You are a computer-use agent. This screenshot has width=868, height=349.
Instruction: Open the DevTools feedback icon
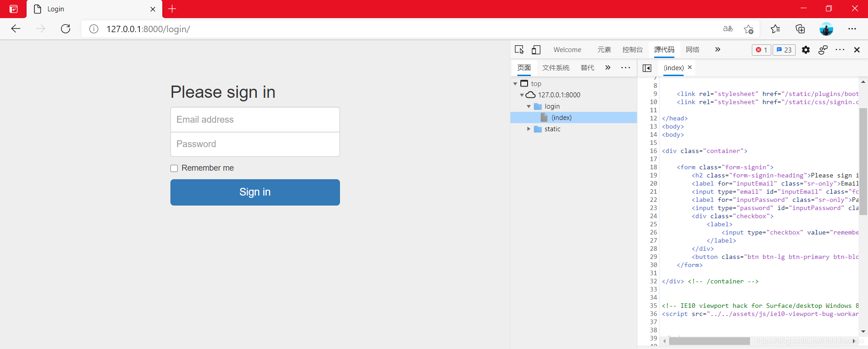(823, 50)
